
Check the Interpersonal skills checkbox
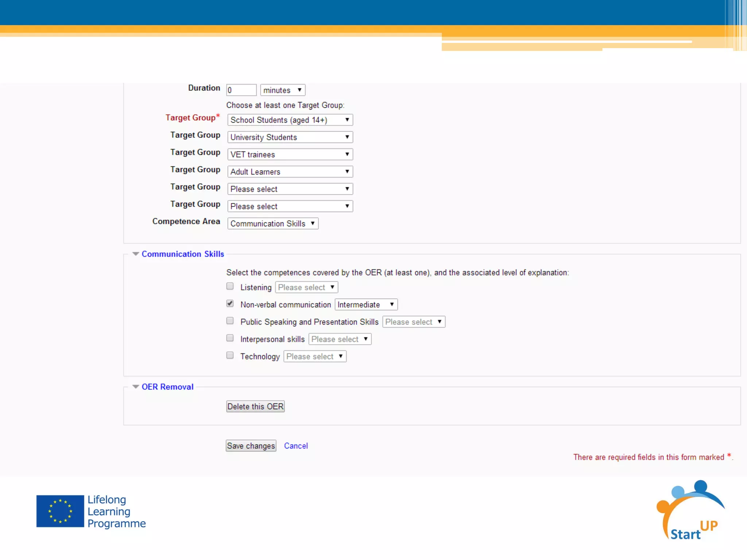pos(230,338)
